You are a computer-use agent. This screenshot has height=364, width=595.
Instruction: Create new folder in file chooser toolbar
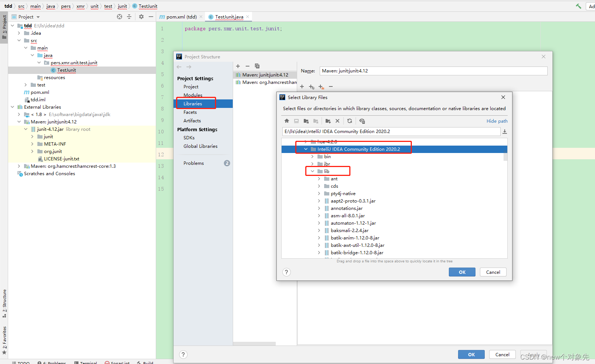point(328,121)
